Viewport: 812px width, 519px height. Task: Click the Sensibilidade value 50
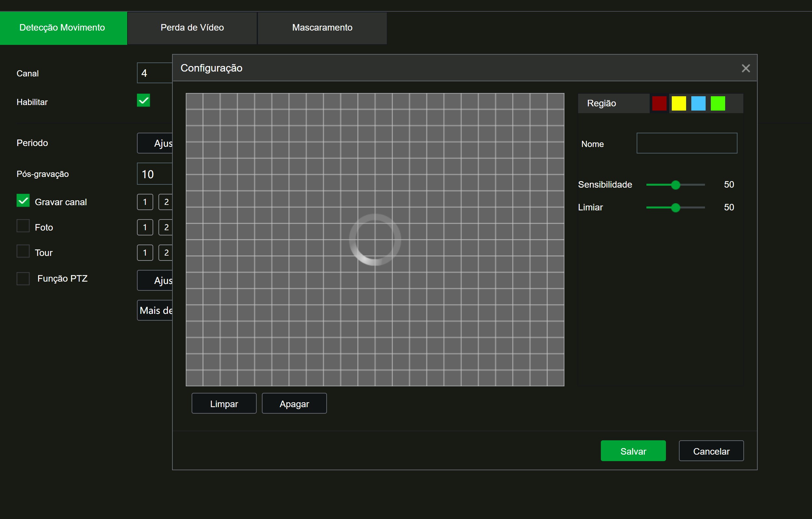tap(729, 185)
